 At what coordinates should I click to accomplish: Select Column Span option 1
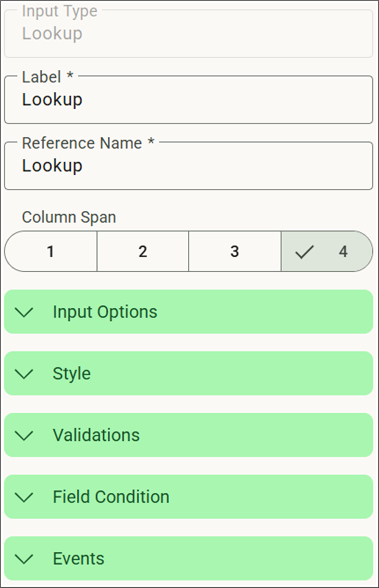pyautogui.click(x=50, y=251)
